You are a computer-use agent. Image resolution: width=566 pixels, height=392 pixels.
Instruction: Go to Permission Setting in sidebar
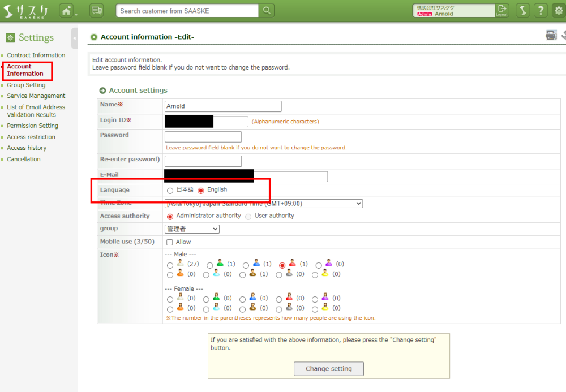tap(32, 126)
